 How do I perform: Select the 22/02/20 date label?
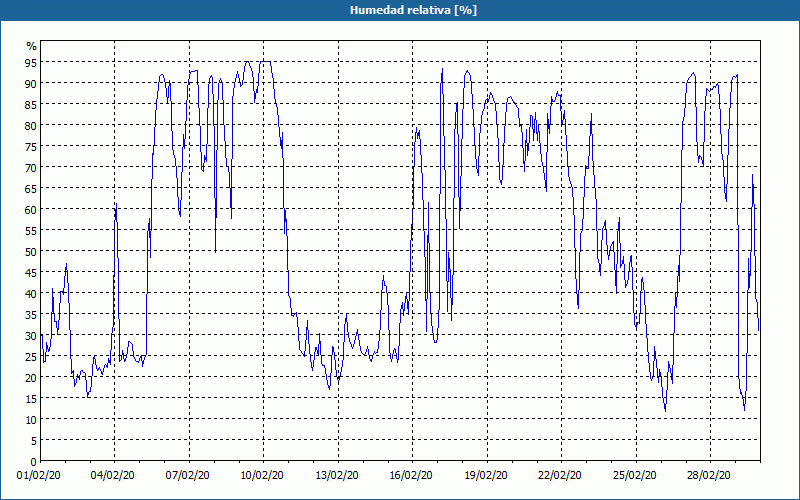(x=560, y=475)
